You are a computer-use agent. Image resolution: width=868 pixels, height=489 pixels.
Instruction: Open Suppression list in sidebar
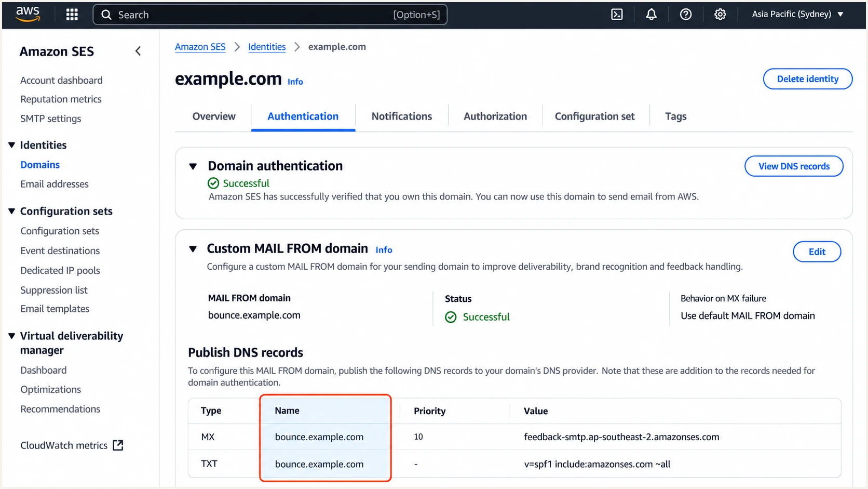pyautogui.click(x=54, y=290)
